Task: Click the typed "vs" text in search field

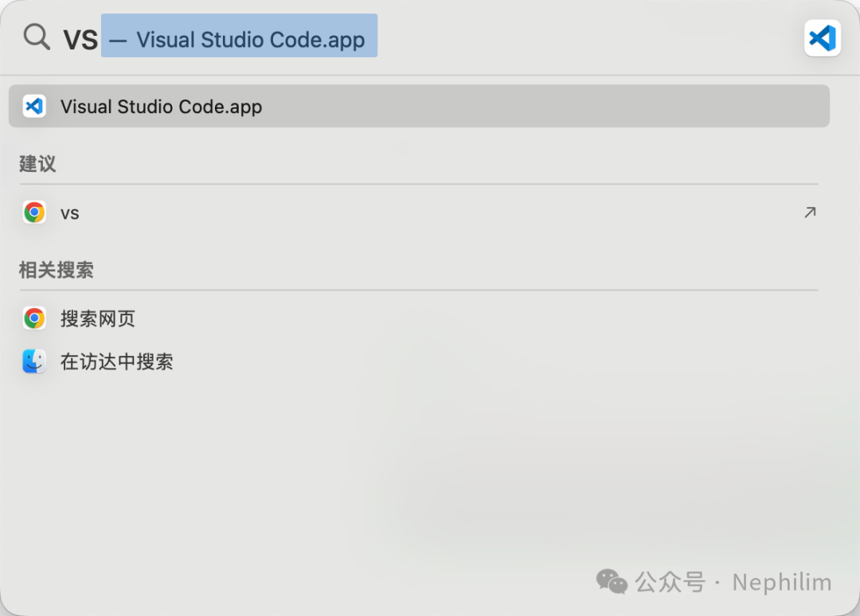Action: [80, 39]
